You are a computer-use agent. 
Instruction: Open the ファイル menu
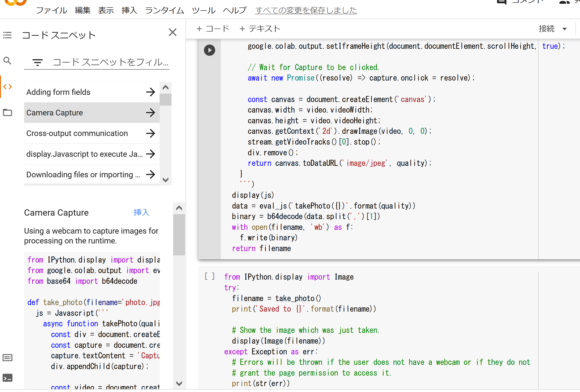click(x=50, y=9)
